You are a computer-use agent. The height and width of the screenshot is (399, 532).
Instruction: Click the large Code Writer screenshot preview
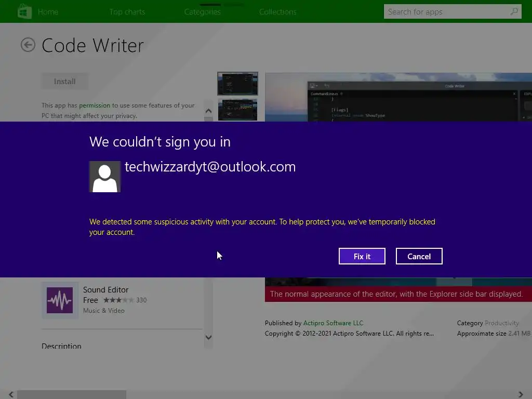tap(398, 97)
